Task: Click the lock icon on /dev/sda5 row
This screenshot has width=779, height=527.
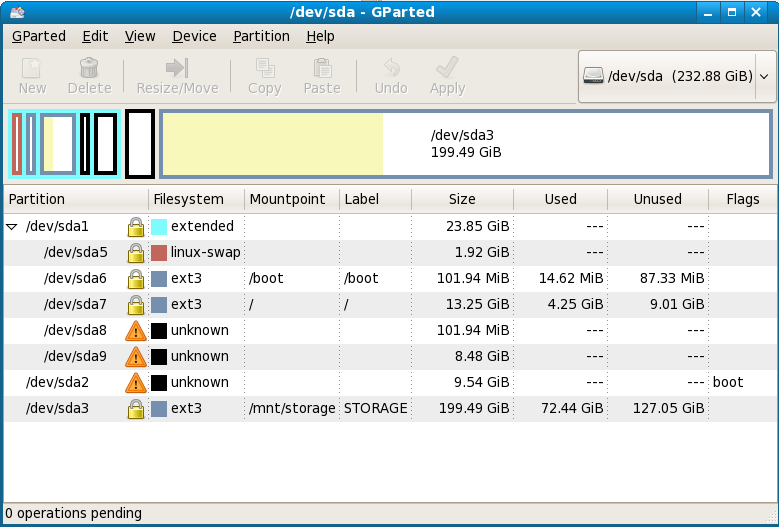Action: [x=136, y=253]
